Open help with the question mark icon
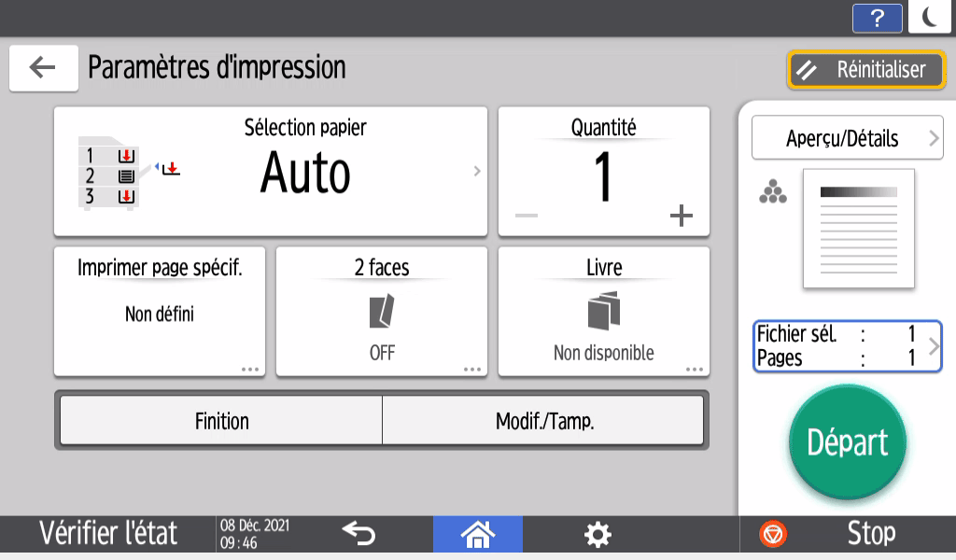The width and height of the screenshot is (956, 560). [x=877, y=18]
